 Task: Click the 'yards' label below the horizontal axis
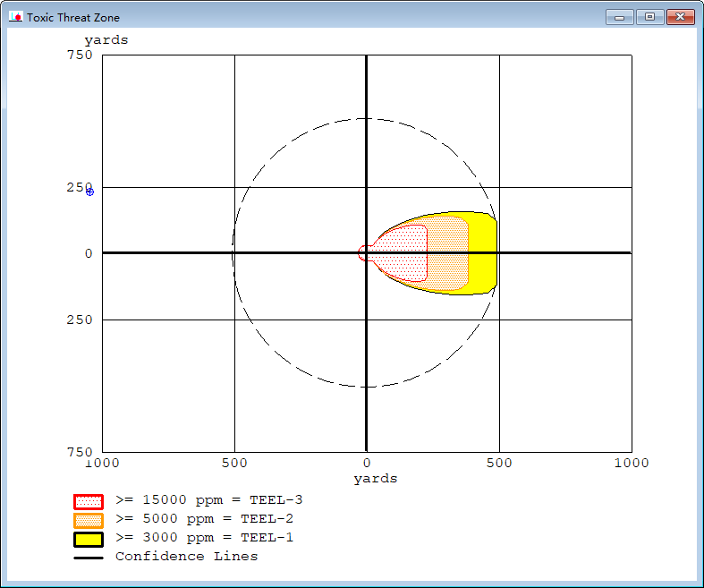pyautogui.click(x=376, y=479)
